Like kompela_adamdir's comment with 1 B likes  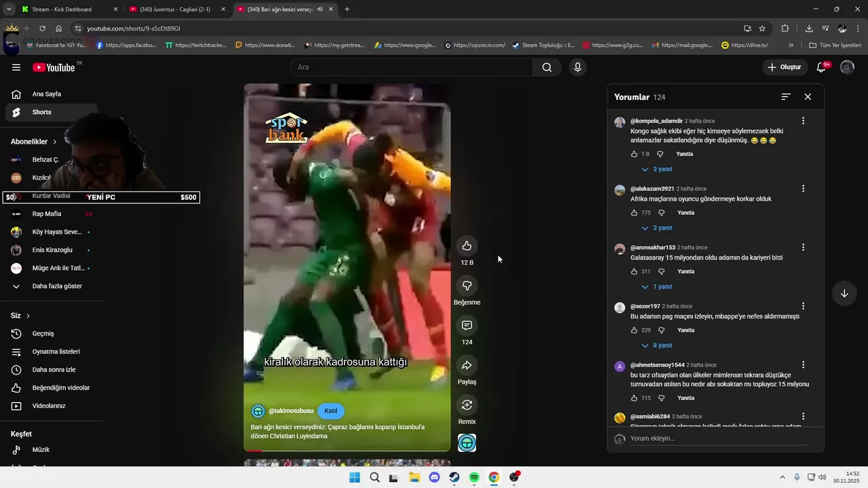pos(634,154)
